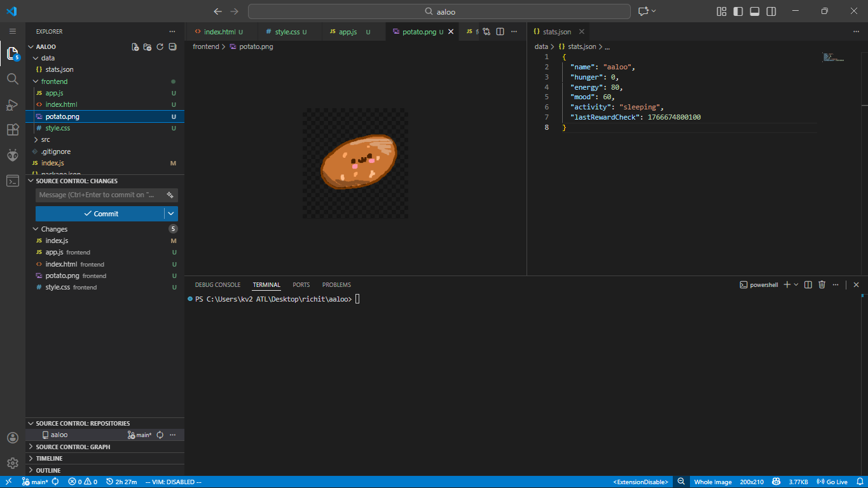Expand the src folder
Image resolution: width=868 pixels, height=488 pixels.
(x=45, y=139)
